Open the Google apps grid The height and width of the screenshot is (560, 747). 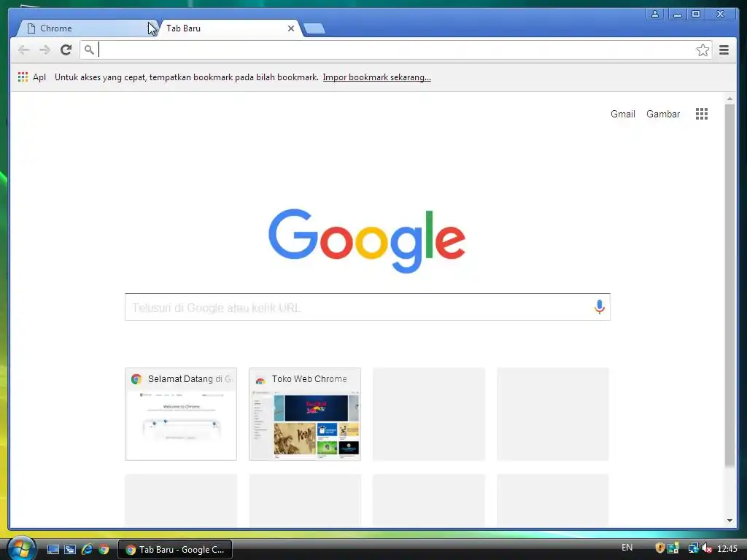tap(701, 114)
